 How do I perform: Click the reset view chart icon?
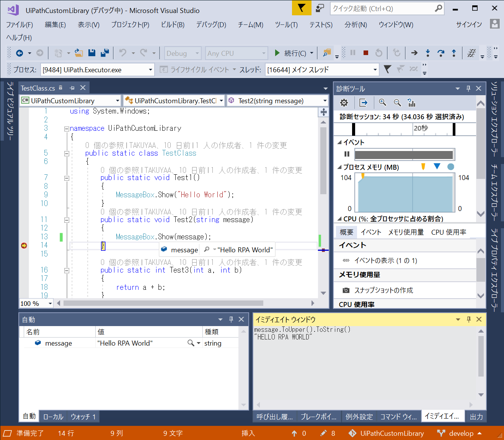coord(411,102)
